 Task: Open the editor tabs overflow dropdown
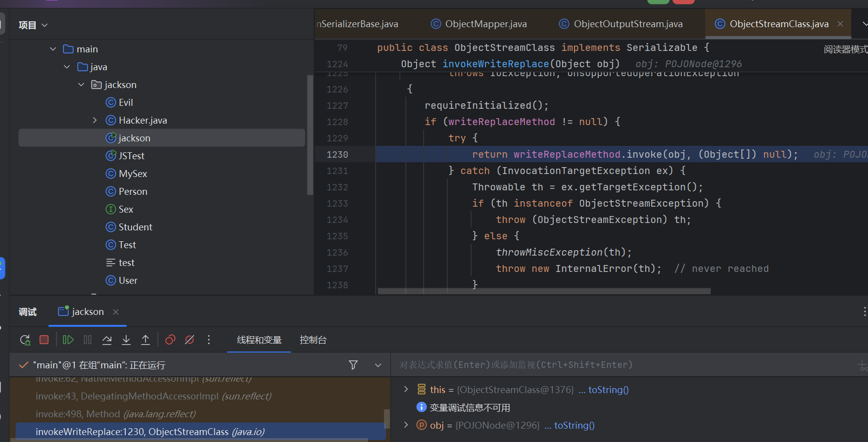(x=864, y=24)
